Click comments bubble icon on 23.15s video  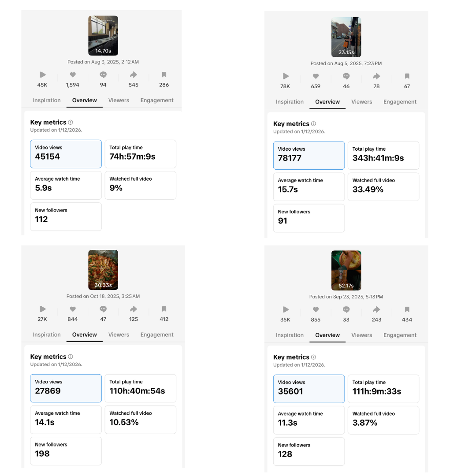(346, 76)
